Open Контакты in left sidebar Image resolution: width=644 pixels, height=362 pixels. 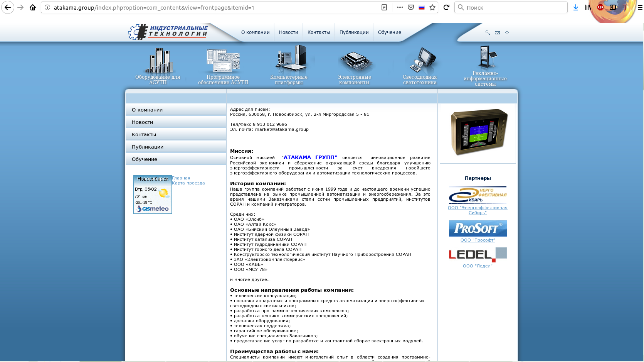176,135
